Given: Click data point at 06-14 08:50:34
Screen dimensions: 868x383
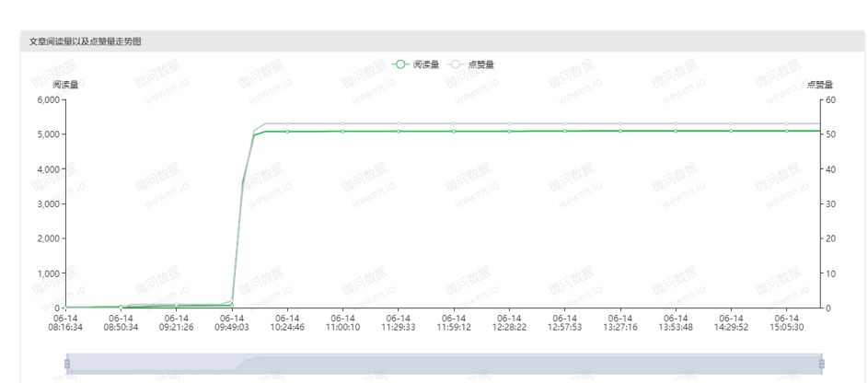Looking at the screenshot, I should coord(121,307).
